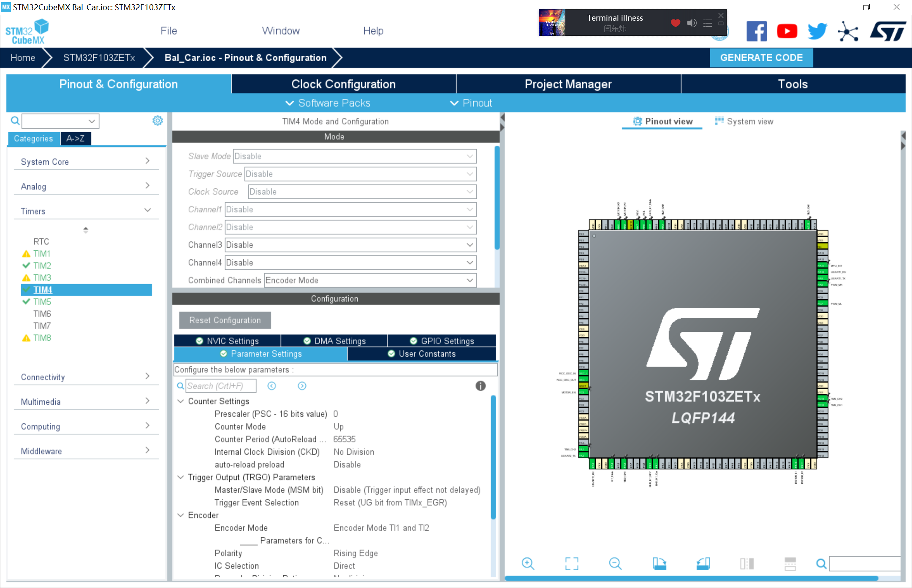The image size is (912, 588).
Task: Click the search icon in parameter settings
Action: (x=180, y=385)
